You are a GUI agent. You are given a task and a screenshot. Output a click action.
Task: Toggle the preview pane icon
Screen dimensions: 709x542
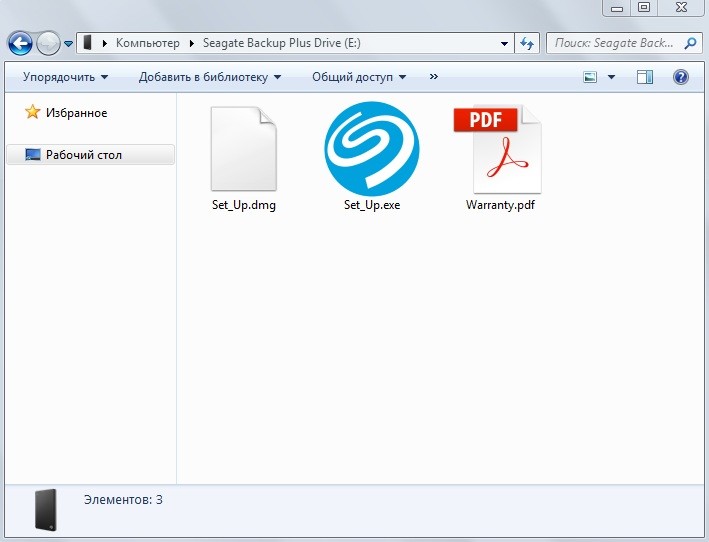645,77
